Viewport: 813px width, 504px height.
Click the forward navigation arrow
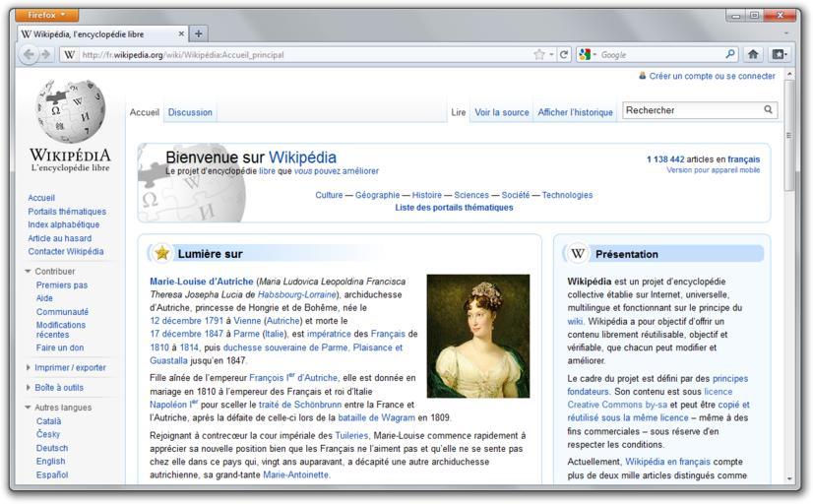click(46, 55)
